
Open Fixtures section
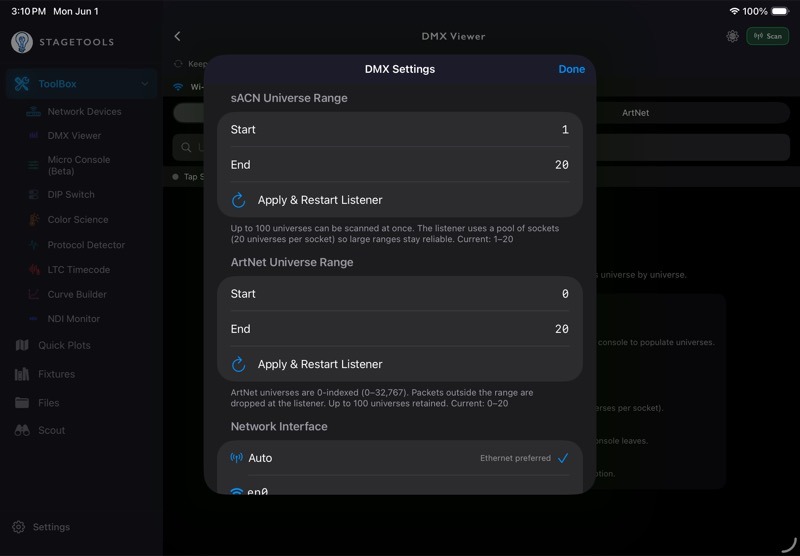click(x=56, y=374)
